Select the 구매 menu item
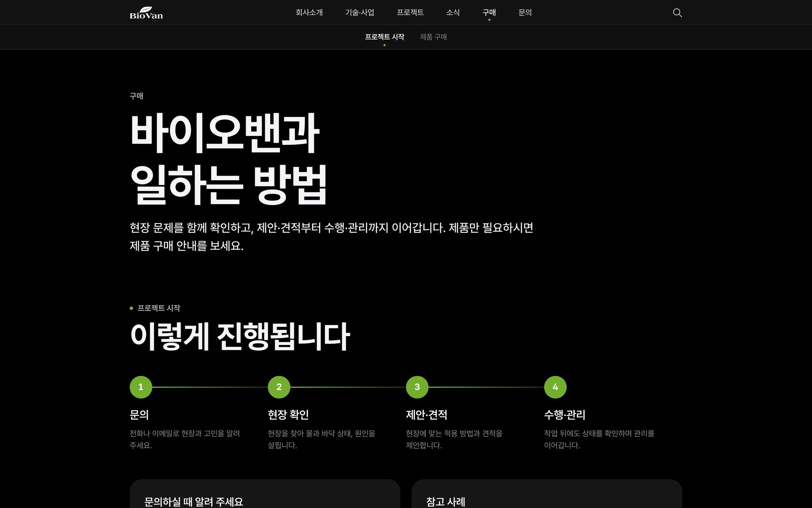812x508 pixels. 489,13
